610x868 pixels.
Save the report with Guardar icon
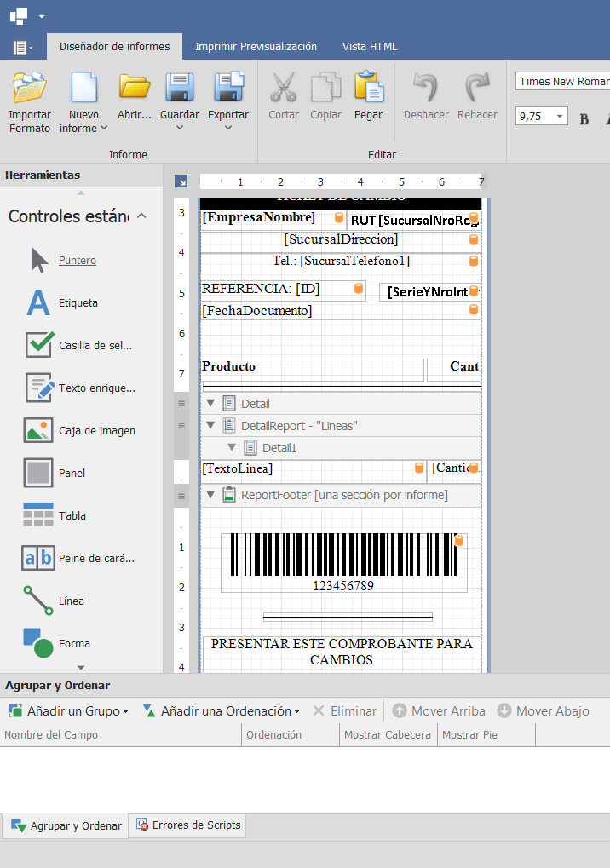click(x=180, y=88)
